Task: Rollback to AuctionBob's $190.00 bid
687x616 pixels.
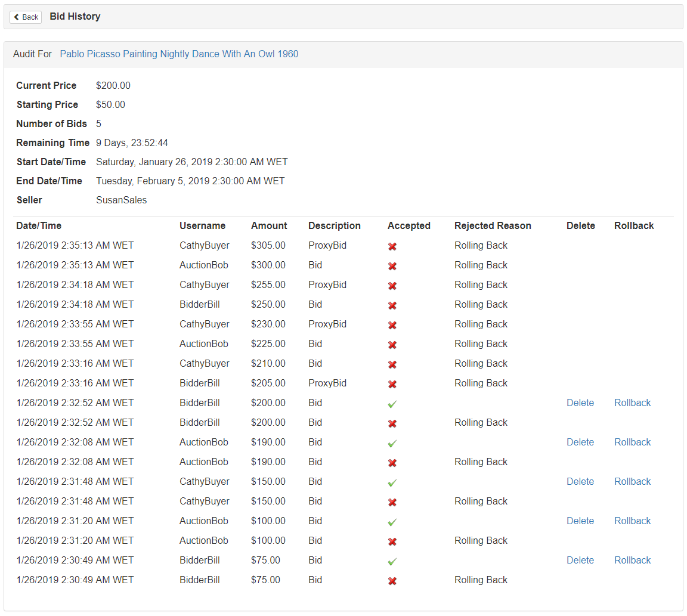Action: point(632,442)
